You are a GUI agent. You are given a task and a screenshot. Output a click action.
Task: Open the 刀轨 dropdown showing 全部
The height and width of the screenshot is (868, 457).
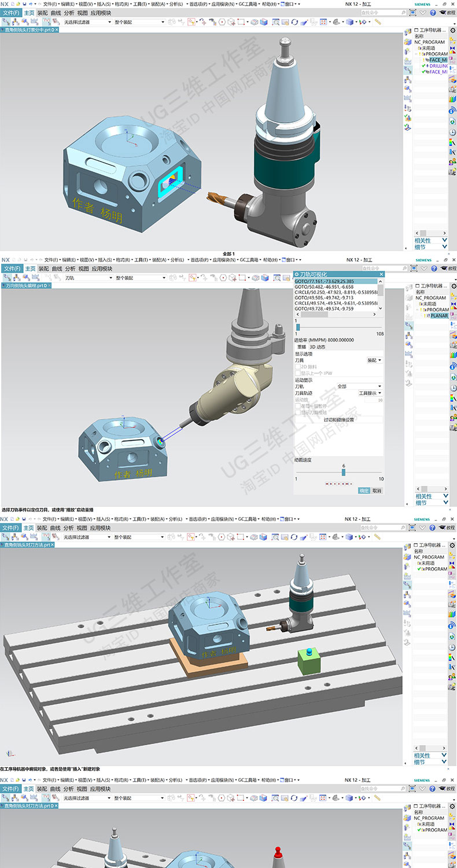point(359,387)
